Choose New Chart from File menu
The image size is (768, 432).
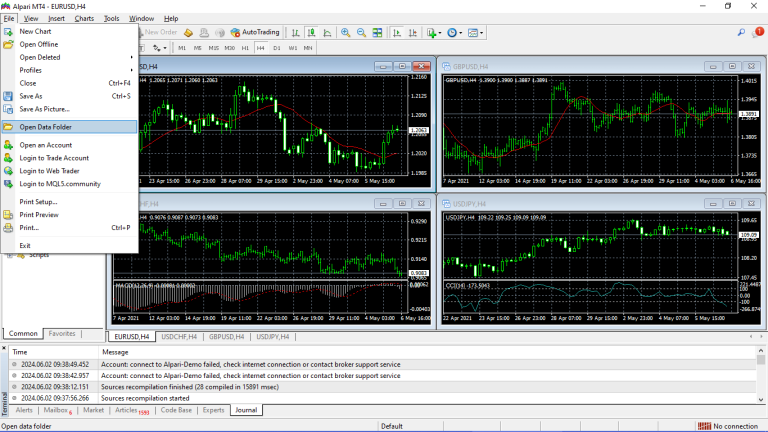pyautogui.click(x=70, y=31)
